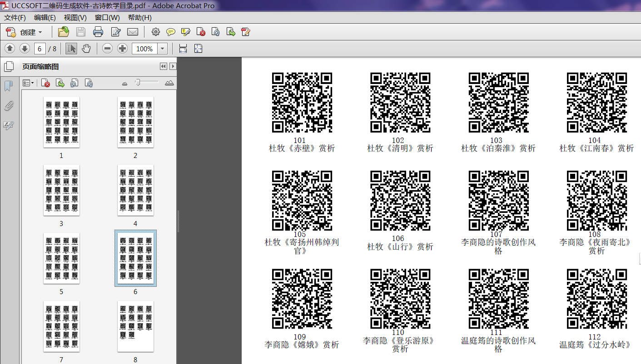Viewport: 641px width, 364px height.
Task: Open the zoom level dropdown arrow
Action: point(163,49)
